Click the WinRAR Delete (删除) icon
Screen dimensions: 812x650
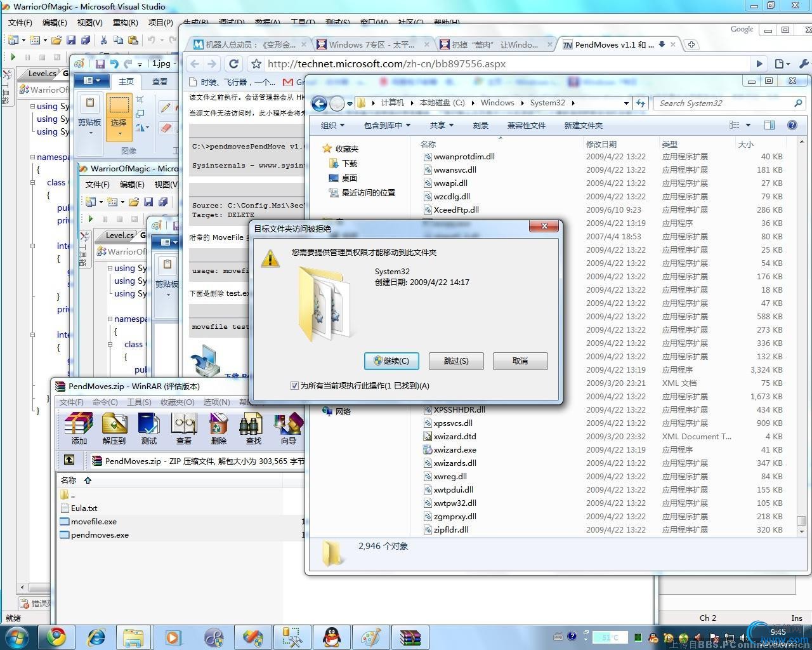click(218, 428)
